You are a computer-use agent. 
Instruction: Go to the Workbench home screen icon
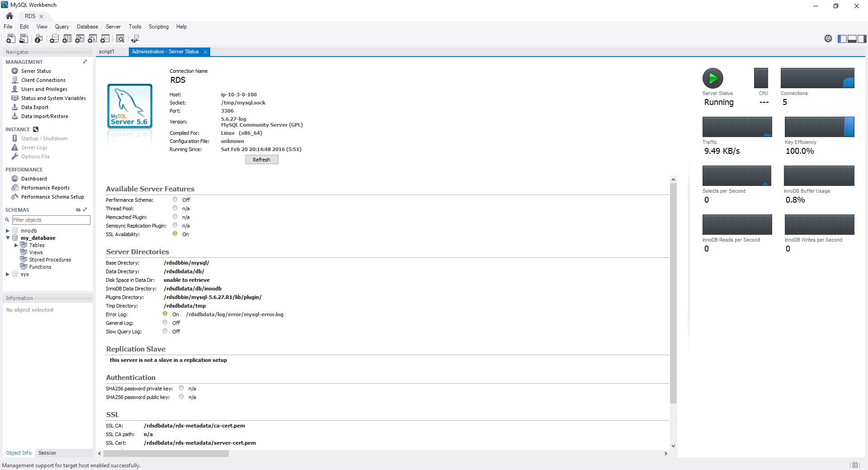pos(9,16)
